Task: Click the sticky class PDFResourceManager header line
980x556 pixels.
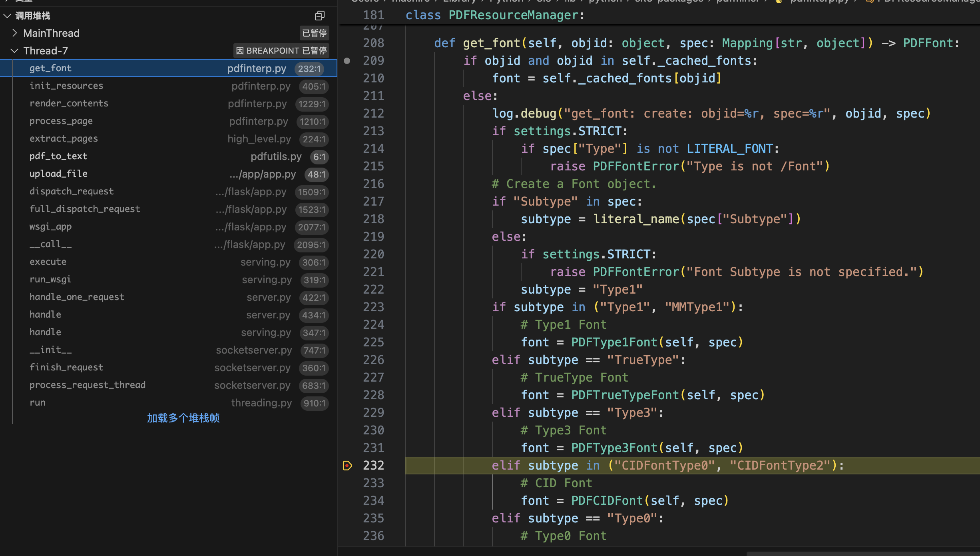Action: pos(659,15)
